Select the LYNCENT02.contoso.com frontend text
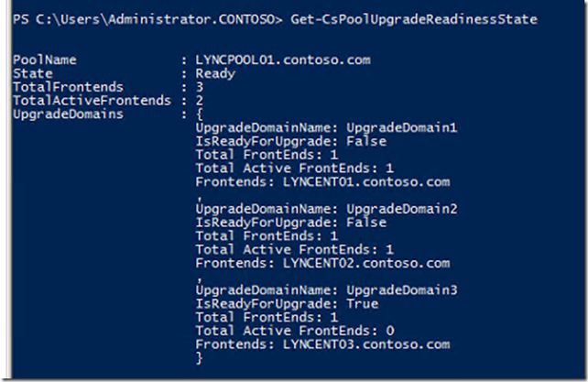Image resolution: width=588 pixels, height=382 pixels. 366,263
